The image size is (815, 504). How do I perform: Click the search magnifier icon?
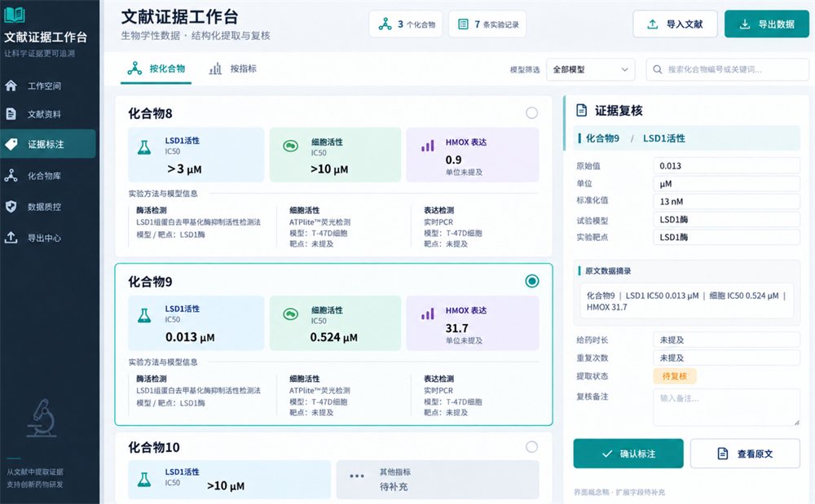658,69
